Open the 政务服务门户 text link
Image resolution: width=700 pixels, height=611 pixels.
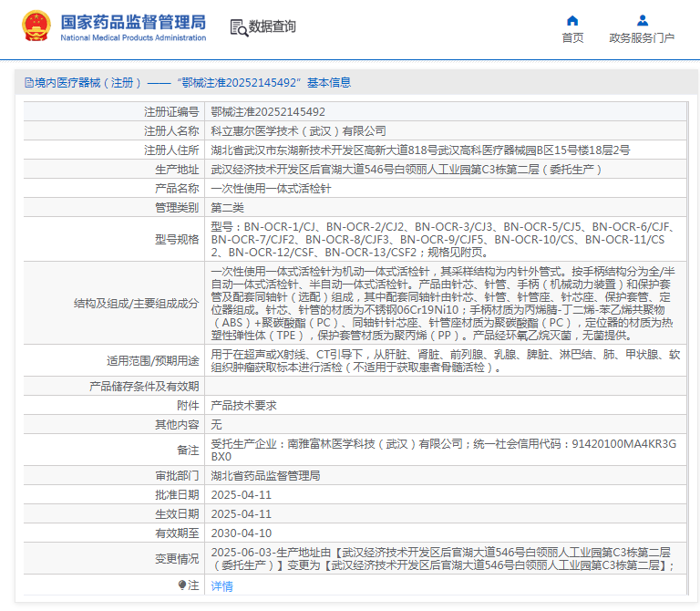tap(642, 38)
